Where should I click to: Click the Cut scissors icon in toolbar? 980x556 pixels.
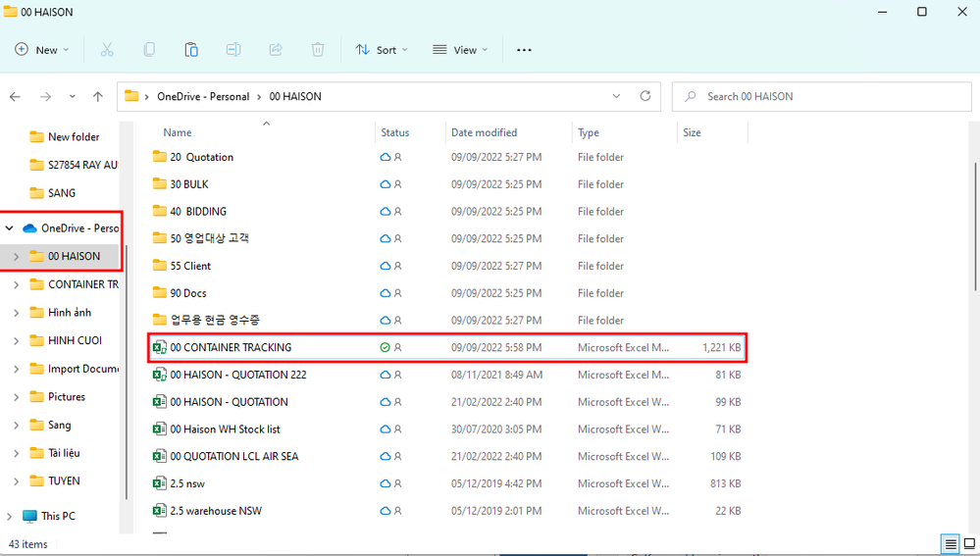[x=107, y=49]
